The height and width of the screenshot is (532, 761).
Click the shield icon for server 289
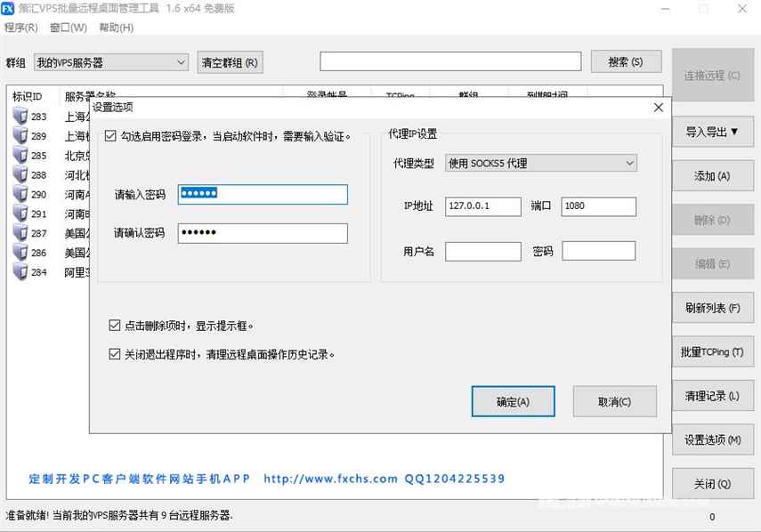pos(20,136)
